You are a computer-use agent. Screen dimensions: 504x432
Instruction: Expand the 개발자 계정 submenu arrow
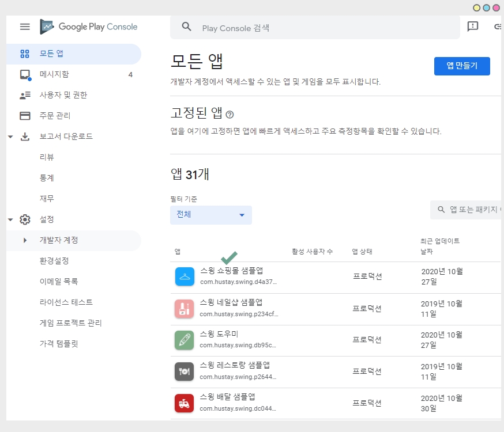[25, 240]
